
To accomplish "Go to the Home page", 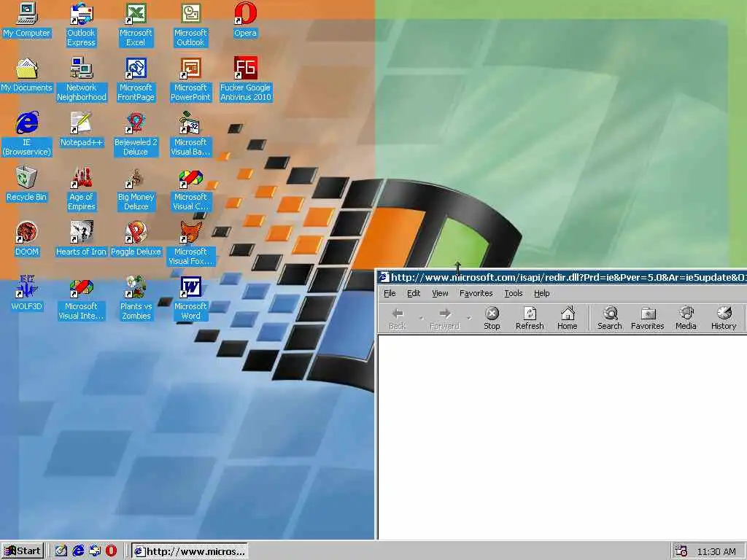I will click(568, 318).
